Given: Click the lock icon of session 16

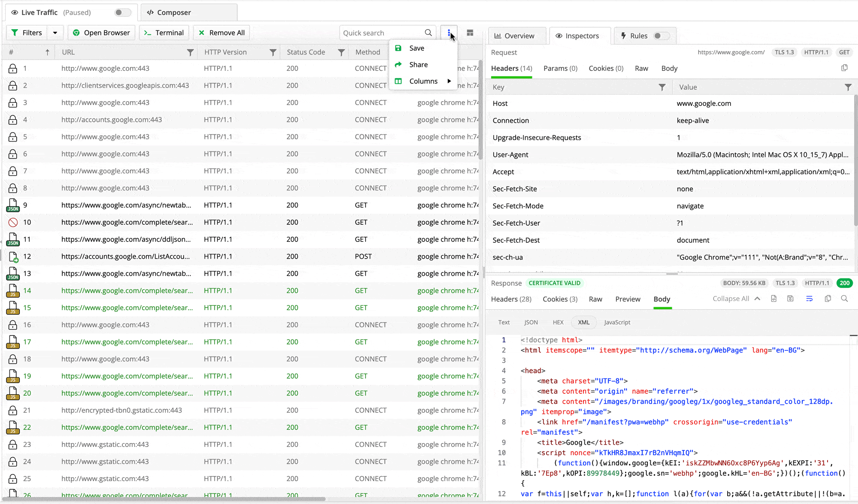Looking at the screenshot, I should [13, 325].
